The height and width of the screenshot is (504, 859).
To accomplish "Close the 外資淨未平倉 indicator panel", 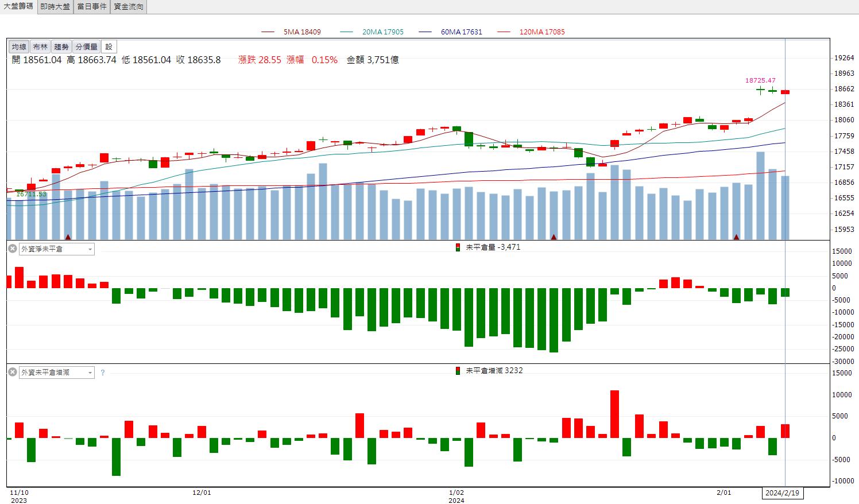I will 12,249.
